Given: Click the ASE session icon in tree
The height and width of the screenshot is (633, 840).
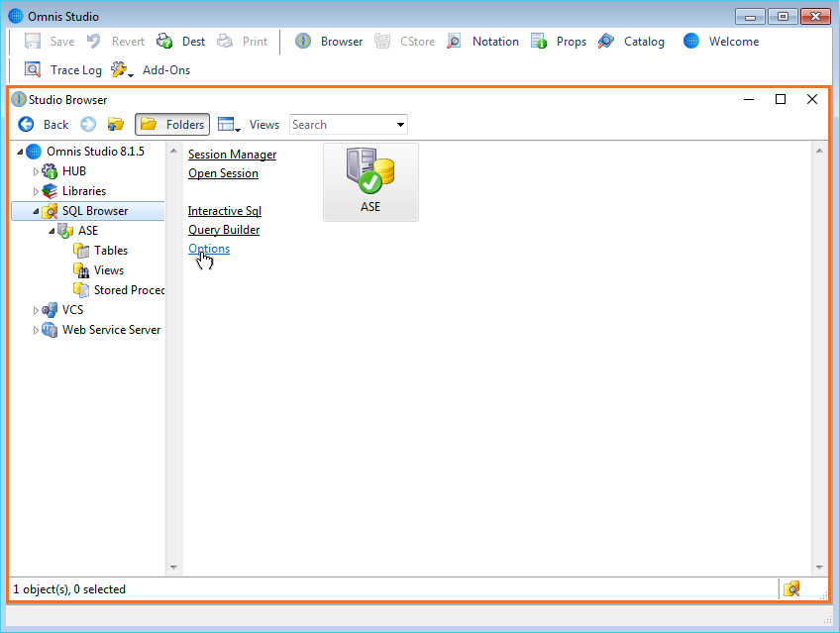Looking at the screenshot, I should (x=65, y=231).
